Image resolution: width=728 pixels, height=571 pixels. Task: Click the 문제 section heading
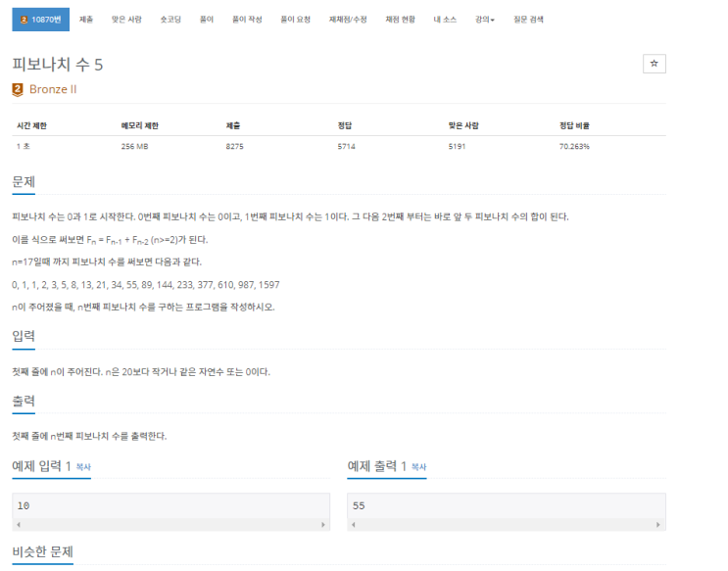point(24,181)
